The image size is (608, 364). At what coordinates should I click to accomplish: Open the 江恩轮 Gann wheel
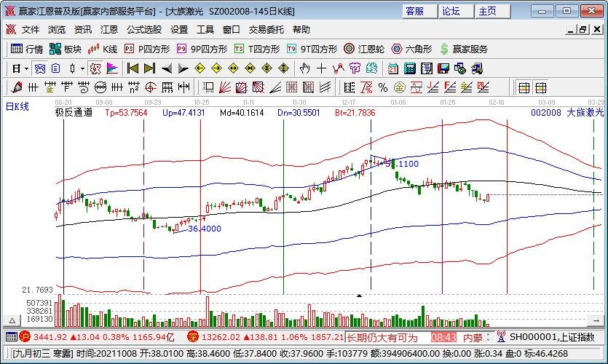[364, 49]
